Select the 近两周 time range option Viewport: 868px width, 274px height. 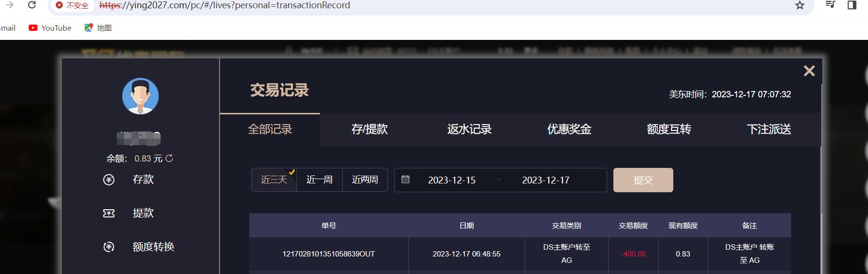click(x=365, y=180)
